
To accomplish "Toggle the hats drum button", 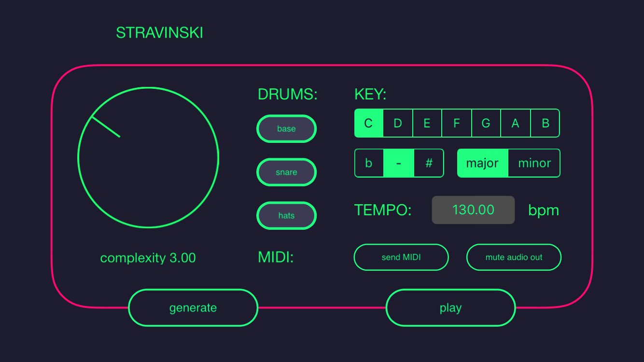I will click(x=286, y=216).
